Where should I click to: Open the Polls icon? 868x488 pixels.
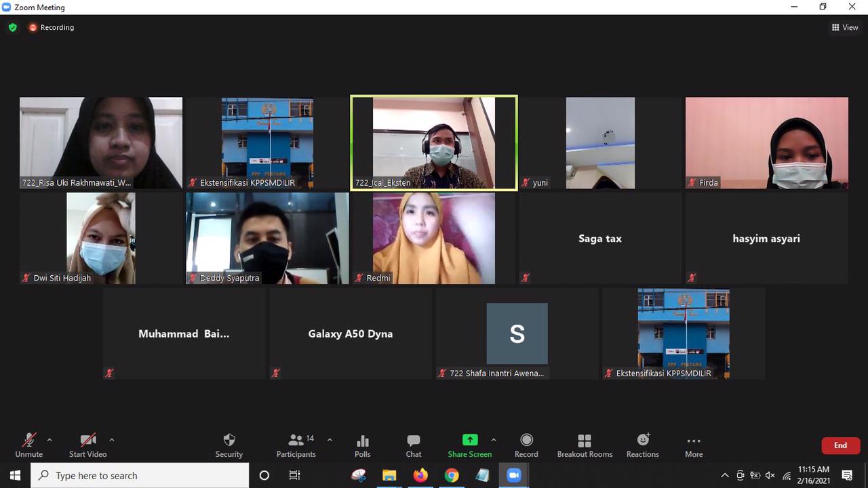click(363, 445)
